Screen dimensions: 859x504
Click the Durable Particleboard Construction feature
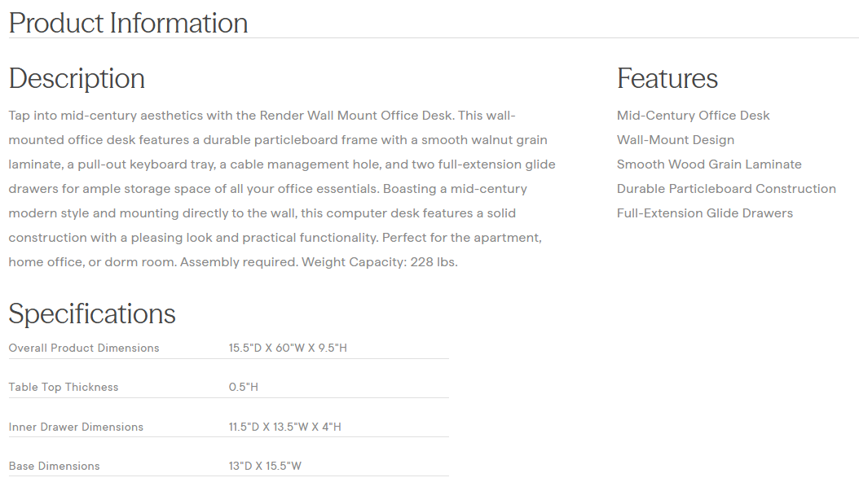(x=725, y=189)
